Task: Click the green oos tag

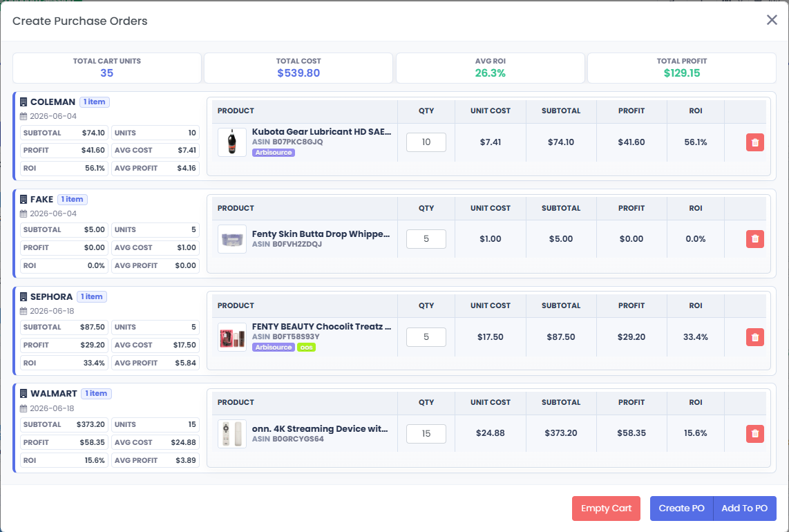Action: pos(307,348)
